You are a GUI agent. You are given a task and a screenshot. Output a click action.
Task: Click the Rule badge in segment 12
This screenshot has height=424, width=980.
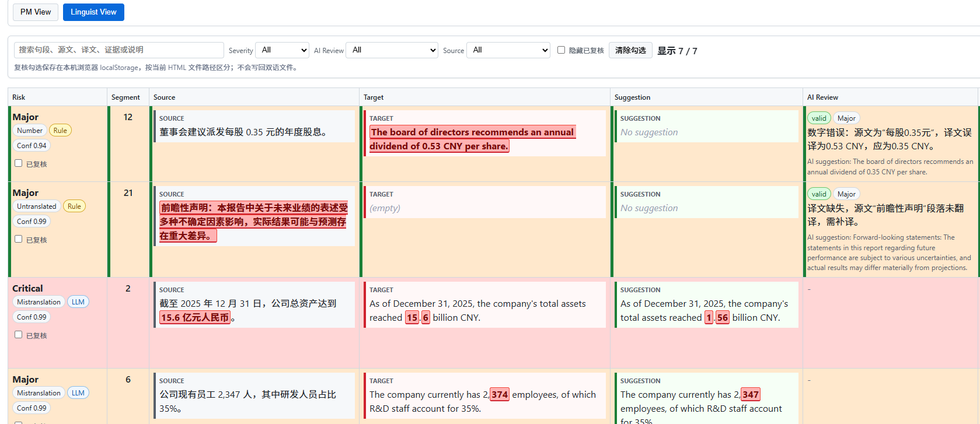(60, 131)
